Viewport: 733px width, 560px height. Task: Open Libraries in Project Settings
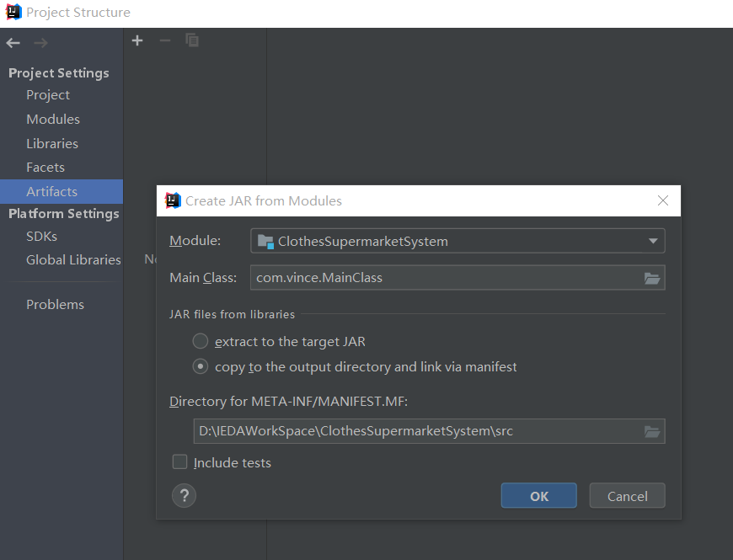52,143
